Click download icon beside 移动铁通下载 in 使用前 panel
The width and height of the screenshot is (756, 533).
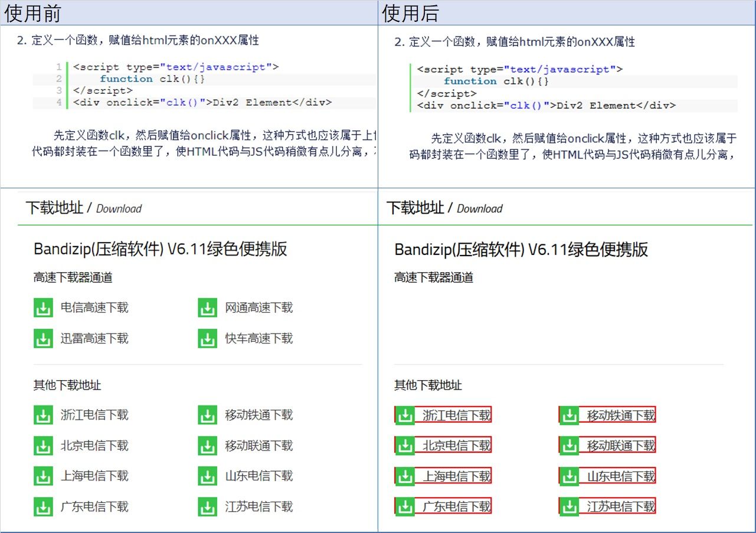207,416
